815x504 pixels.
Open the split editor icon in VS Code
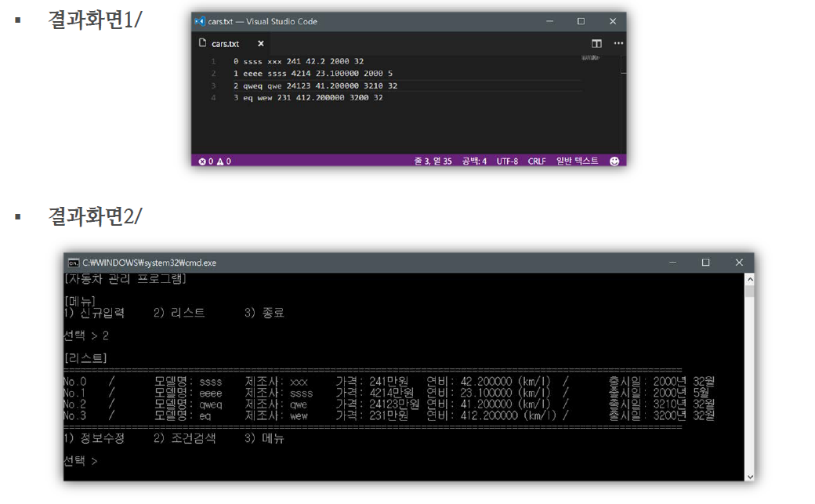[596, 44]
